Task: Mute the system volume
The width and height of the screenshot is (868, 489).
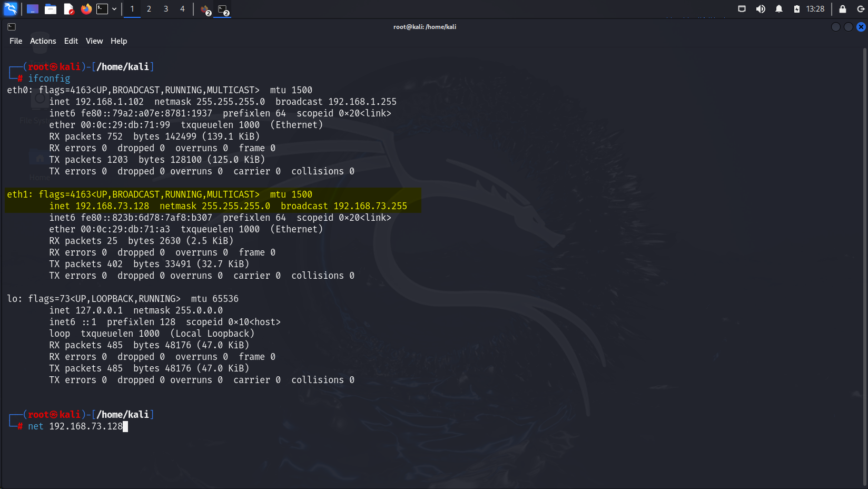Action: click(x=761, y=8)
